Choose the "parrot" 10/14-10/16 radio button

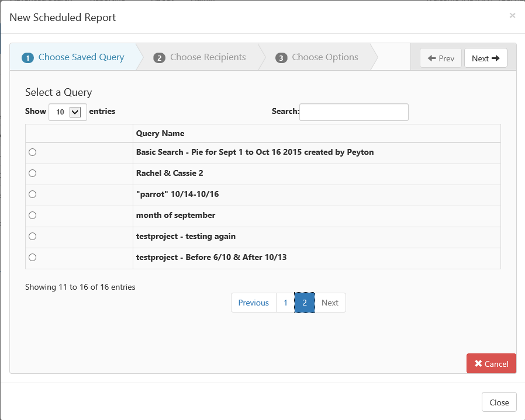coord(33,195)
